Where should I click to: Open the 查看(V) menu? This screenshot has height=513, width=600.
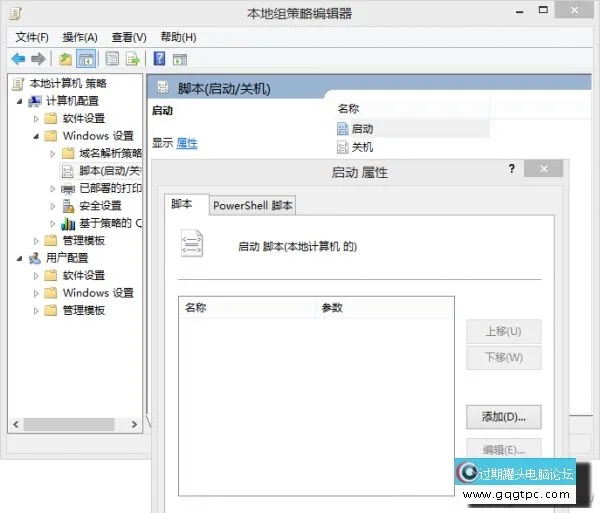click(129, 37)
